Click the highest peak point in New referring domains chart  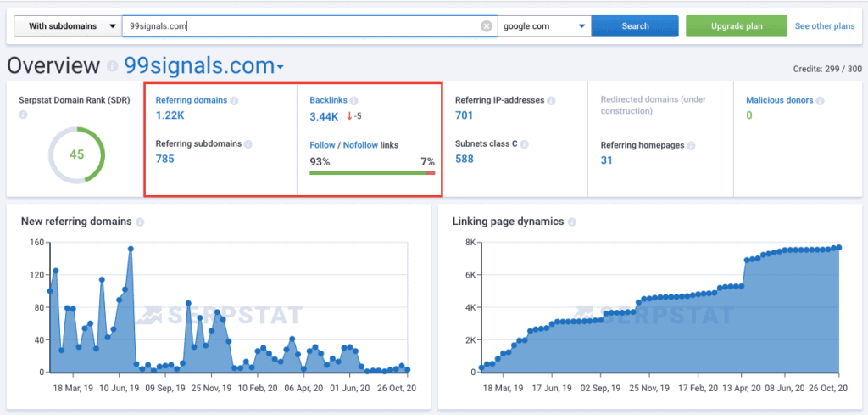[x=131, y=249]
